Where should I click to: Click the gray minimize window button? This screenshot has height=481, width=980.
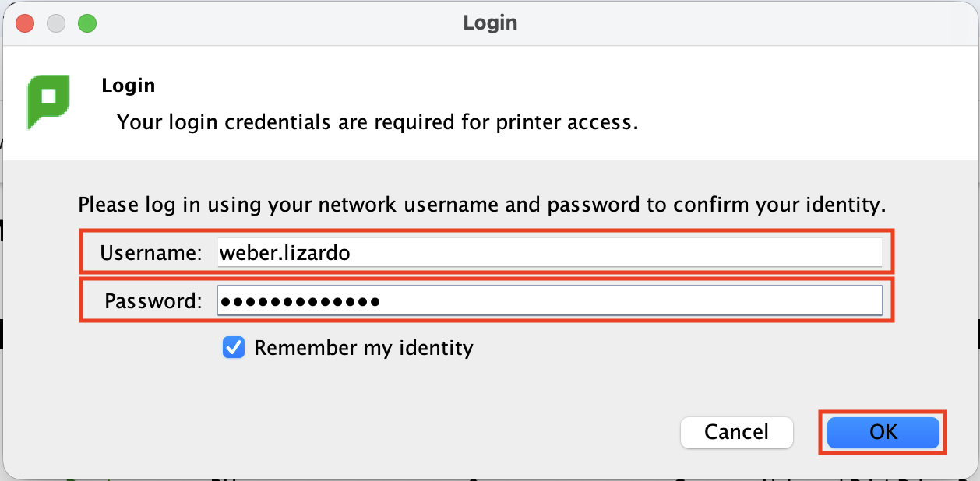(x=56, y=23)
